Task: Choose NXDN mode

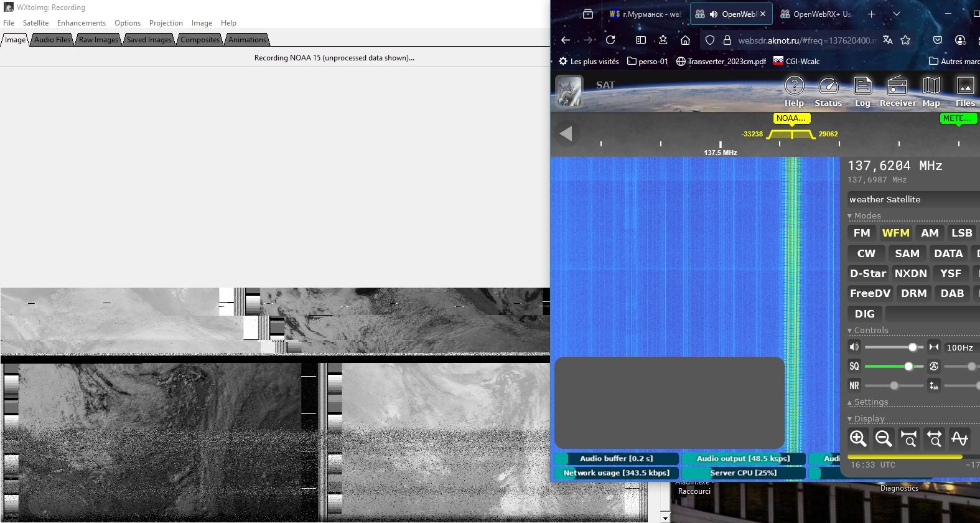Action: click(x=910, y=273)
